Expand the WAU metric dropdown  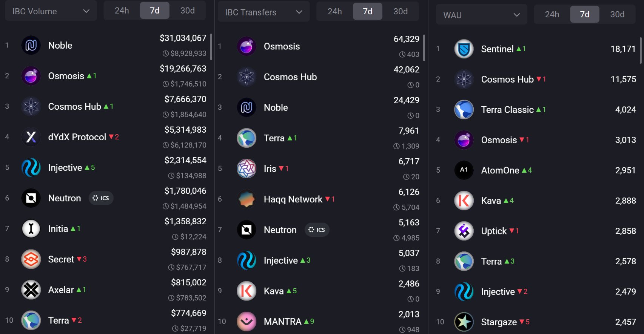[481, 15]
